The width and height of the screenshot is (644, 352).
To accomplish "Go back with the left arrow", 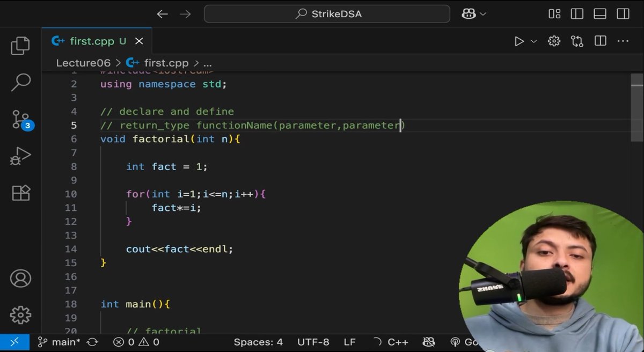I will [162, 14].
